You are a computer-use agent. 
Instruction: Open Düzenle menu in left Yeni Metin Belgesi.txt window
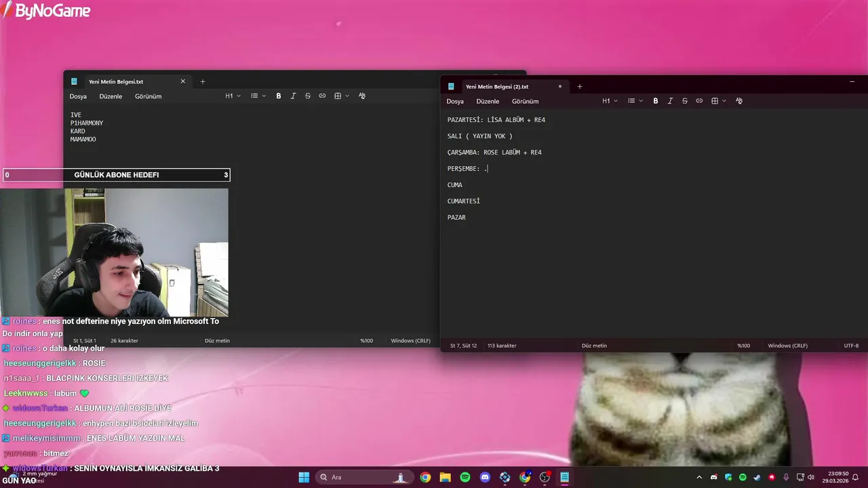[111, 96]
